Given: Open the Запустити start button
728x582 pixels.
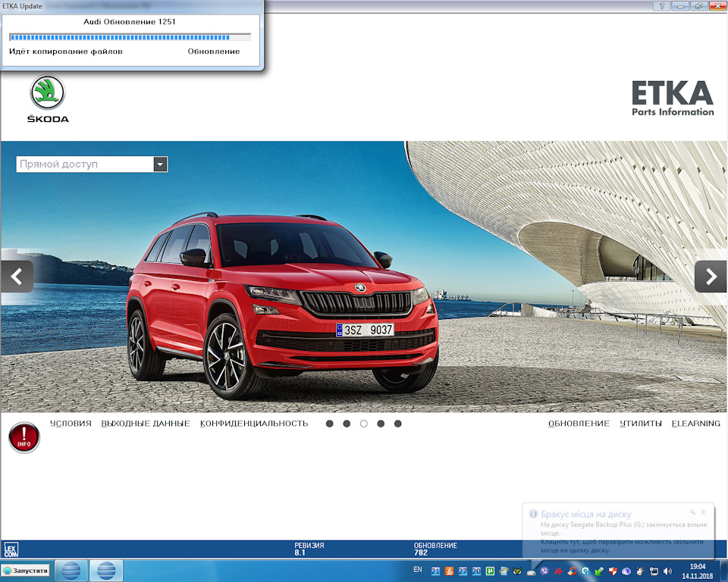Looking at the screenshot, I should (26, 571).
